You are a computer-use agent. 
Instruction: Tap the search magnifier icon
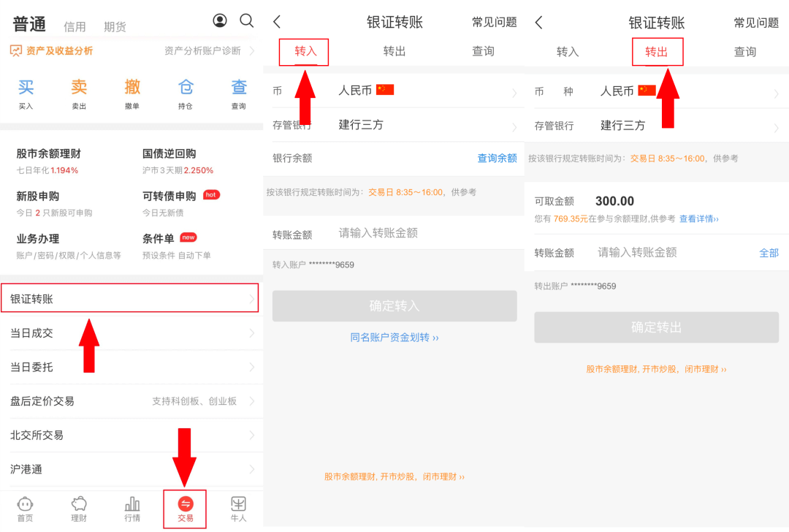247,20
